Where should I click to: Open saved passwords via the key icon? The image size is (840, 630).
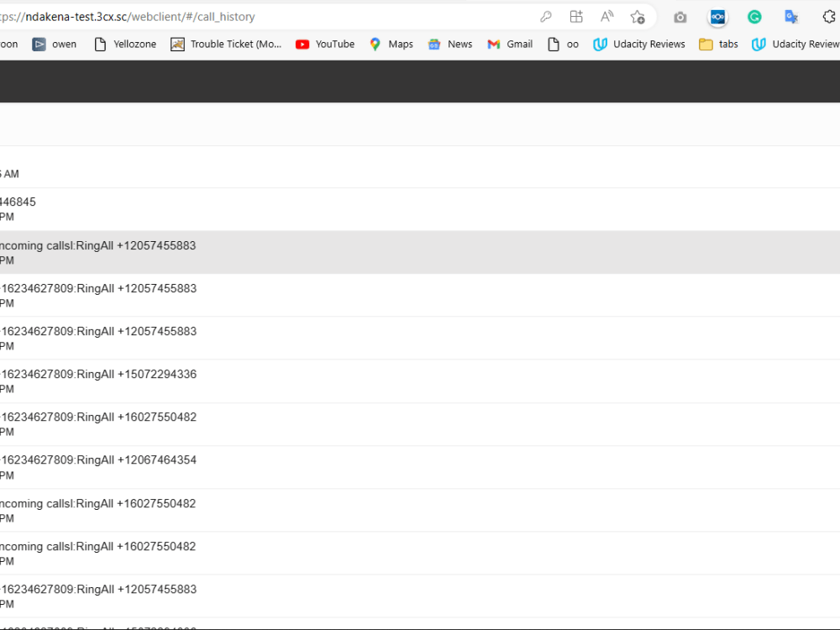click(546, 16)
